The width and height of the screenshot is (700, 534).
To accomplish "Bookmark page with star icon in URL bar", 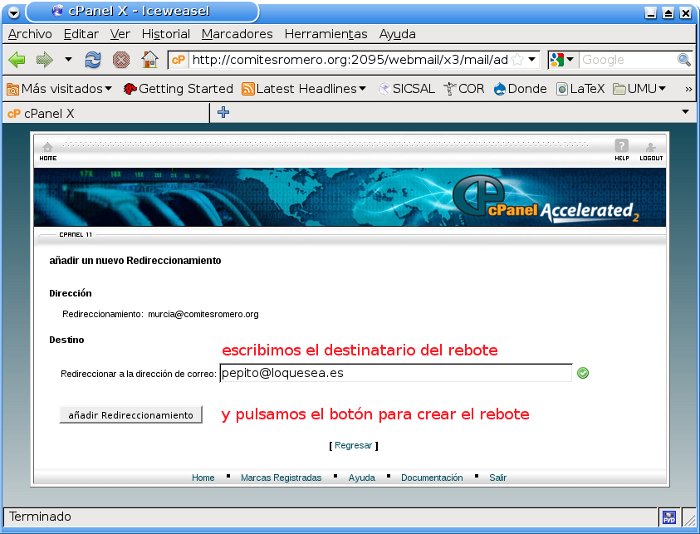I will [x=518, y=60].
